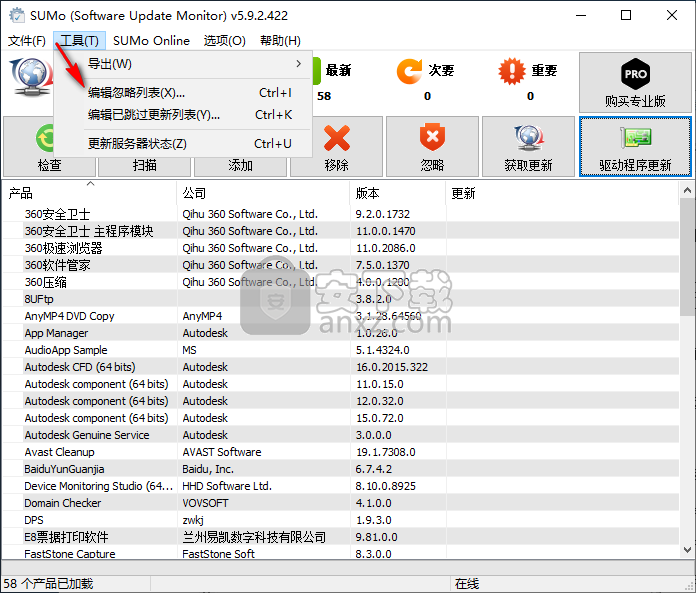Screen dimensions: 696x593
Task: Click the vertical scrollbar thumb
Action: coord(687,257)
